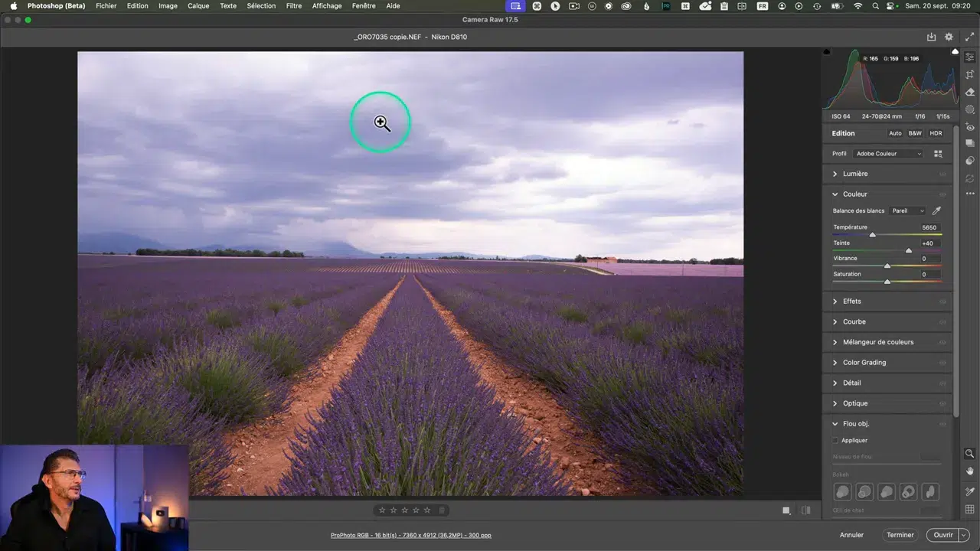Open the Calque menu
This screenshot has width=980, height=551.
click(x=198, y=6)
